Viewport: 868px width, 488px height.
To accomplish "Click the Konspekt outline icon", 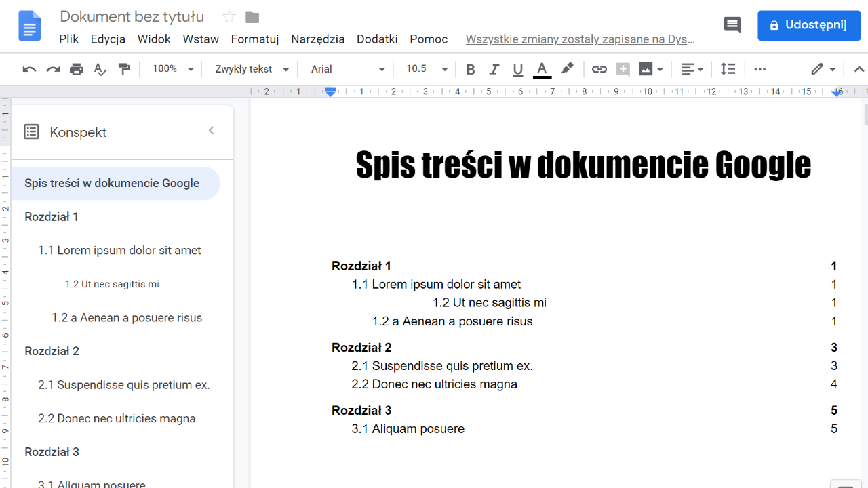I will [x=31, y=131].
